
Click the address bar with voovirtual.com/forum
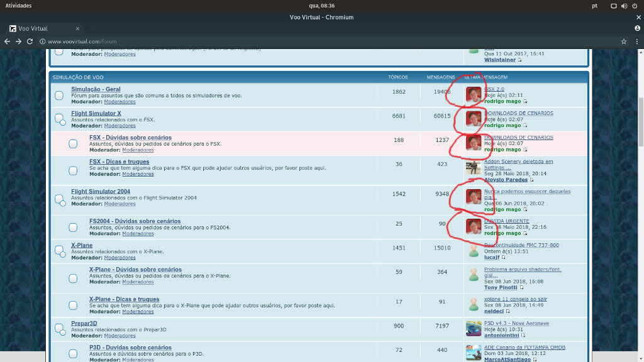[x=328, y=41]
